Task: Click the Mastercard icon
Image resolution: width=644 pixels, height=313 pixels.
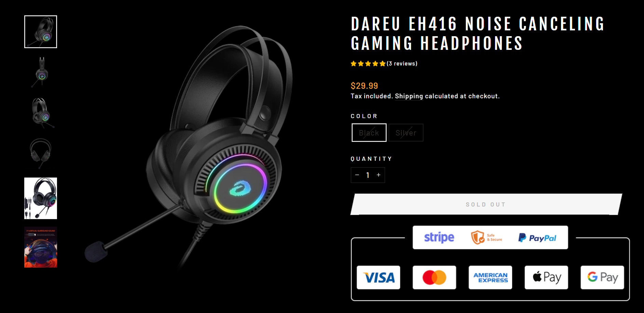Action: (434, 278)
